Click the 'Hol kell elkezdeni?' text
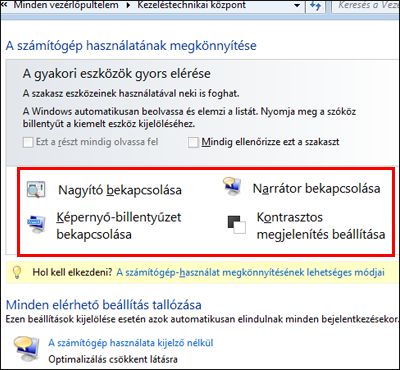Viewport: 400px width, 370px height. pos(72,272)
